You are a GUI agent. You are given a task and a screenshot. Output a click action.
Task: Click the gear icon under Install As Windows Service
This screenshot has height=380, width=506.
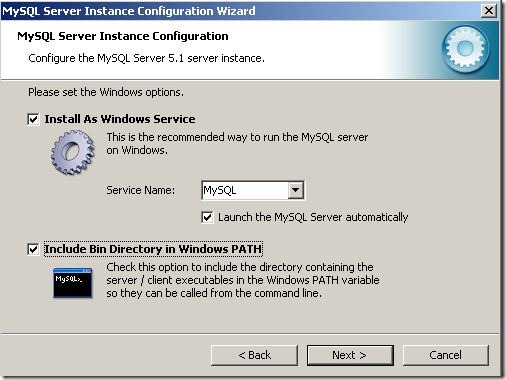73,152
